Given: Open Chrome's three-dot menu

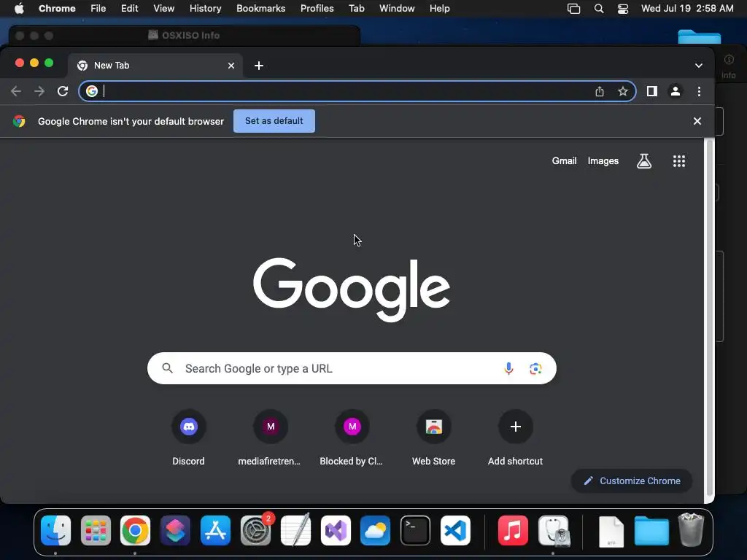Looking at the screenshot, I should pyautogui.click(x=699, y=91).
